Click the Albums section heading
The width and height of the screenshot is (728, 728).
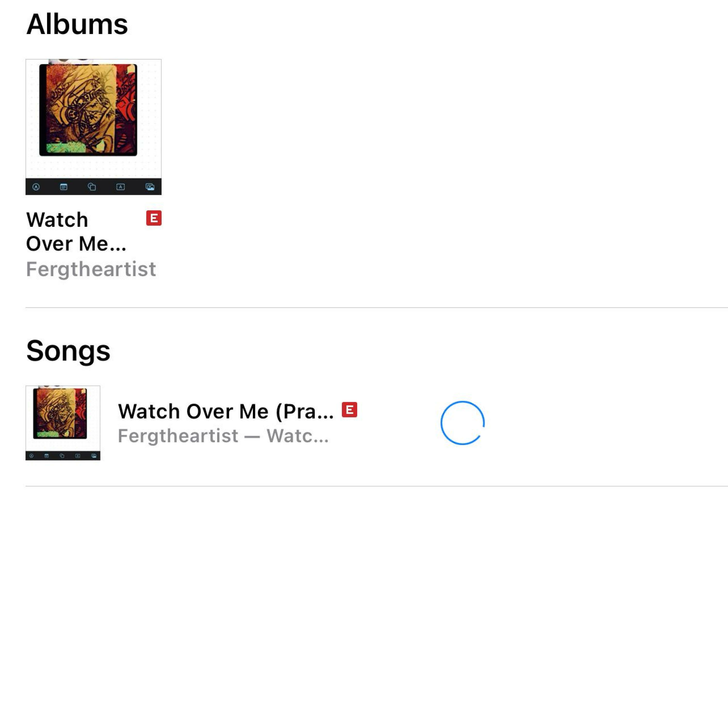click(77, 24)
